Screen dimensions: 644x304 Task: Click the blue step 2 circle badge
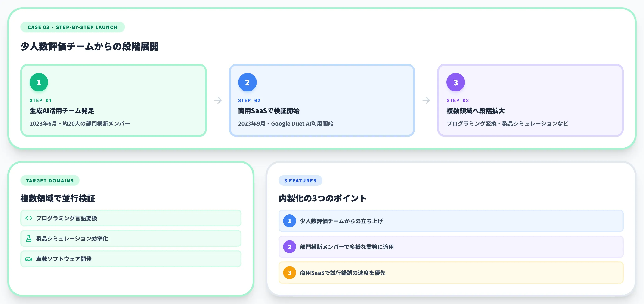(247, 82)
